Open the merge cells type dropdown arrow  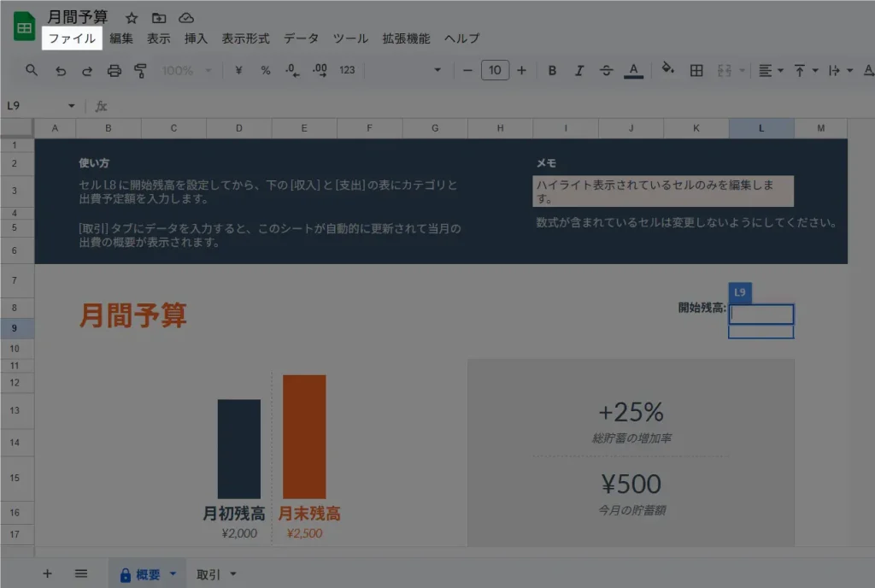click(x=743, y=70)
